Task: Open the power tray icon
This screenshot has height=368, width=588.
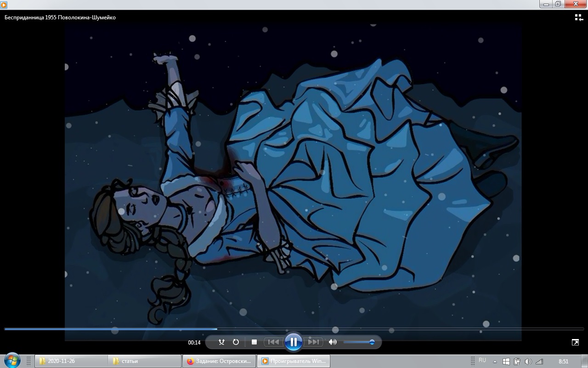Action: [x=517, y=362]
